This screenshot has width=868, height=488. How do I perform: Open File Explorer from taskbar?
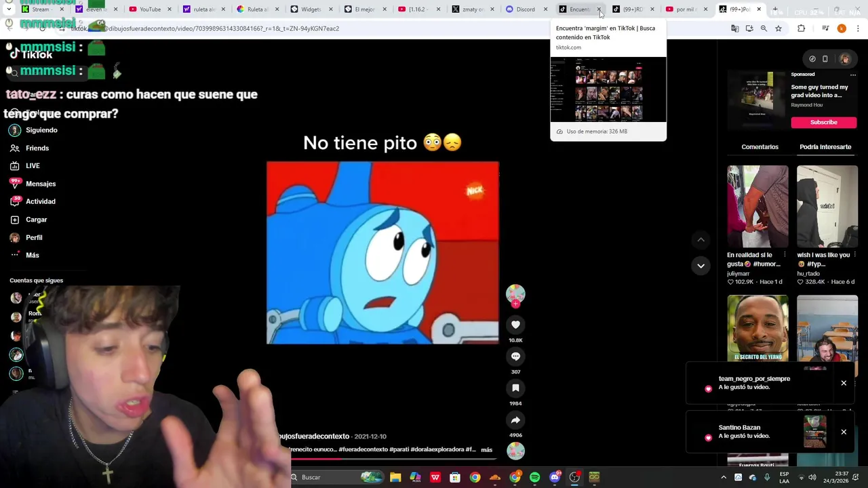tap(395, 477)
